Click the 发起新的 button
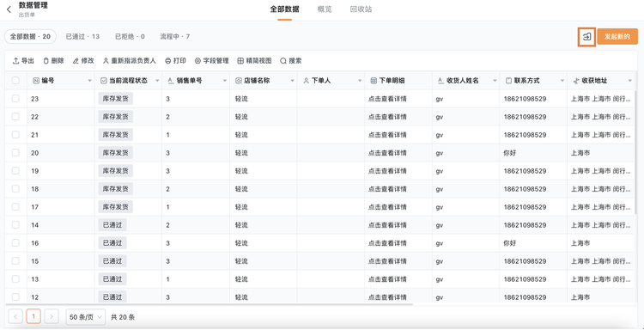Image resolution: width=644 pixels, height=330 pixels. click(x=617, y=37)
